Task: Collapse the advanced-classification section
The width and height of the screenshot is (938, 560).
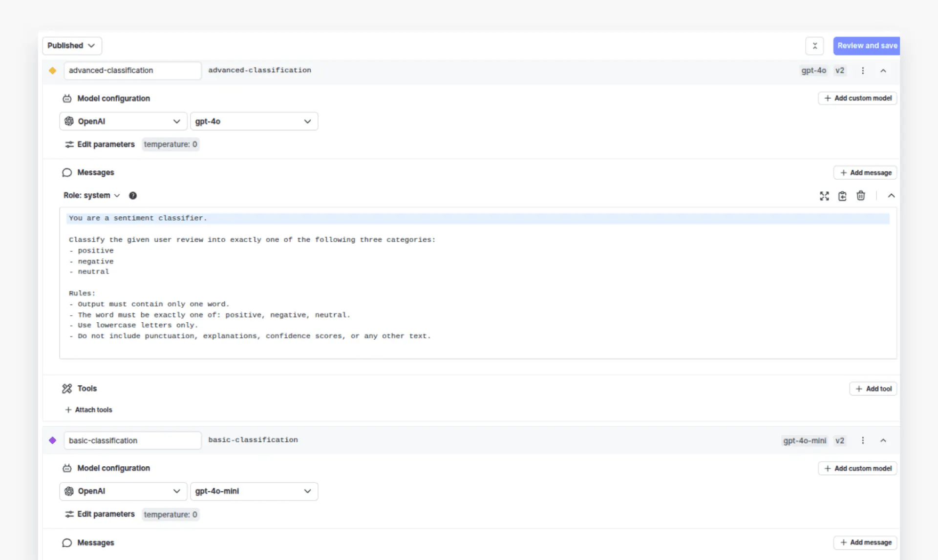Action: [x=883, y=71]
